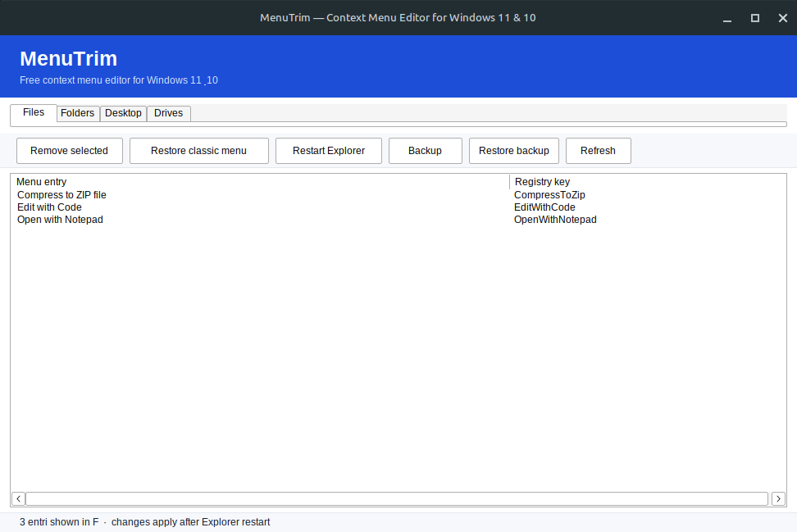Hit the Restart Explorer button

328,151
